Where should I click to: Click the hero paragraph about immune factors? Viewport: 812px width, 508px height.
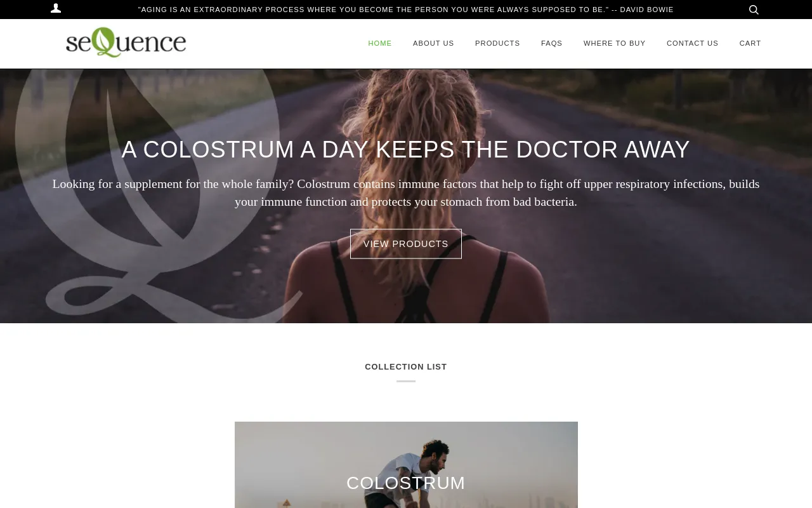406,193
